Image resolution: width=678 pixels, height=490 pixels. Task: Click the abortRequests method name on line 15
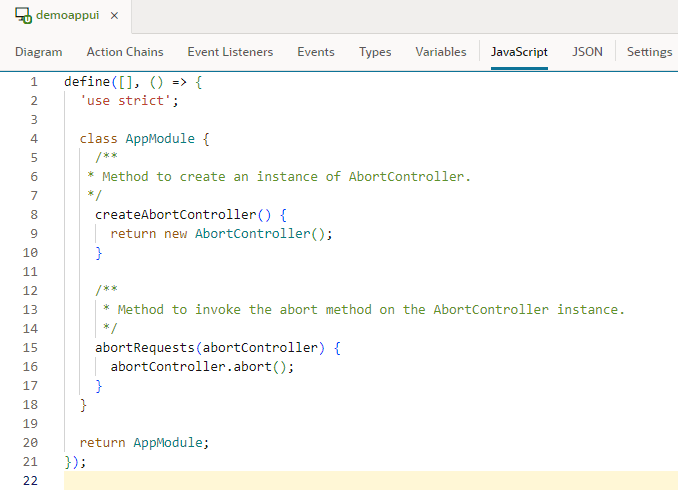(145, 348)
